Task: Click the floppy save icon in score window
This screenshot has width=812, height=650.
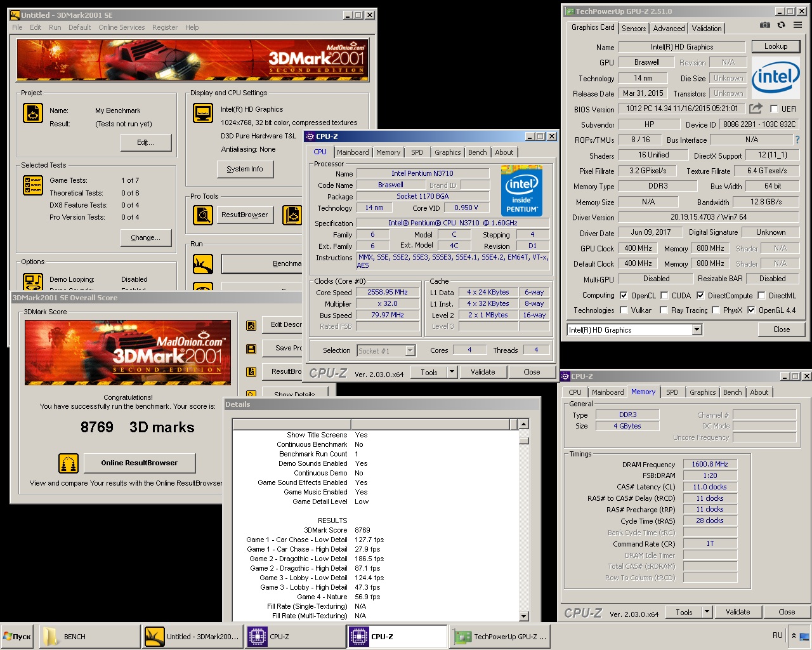Action: 251,349
